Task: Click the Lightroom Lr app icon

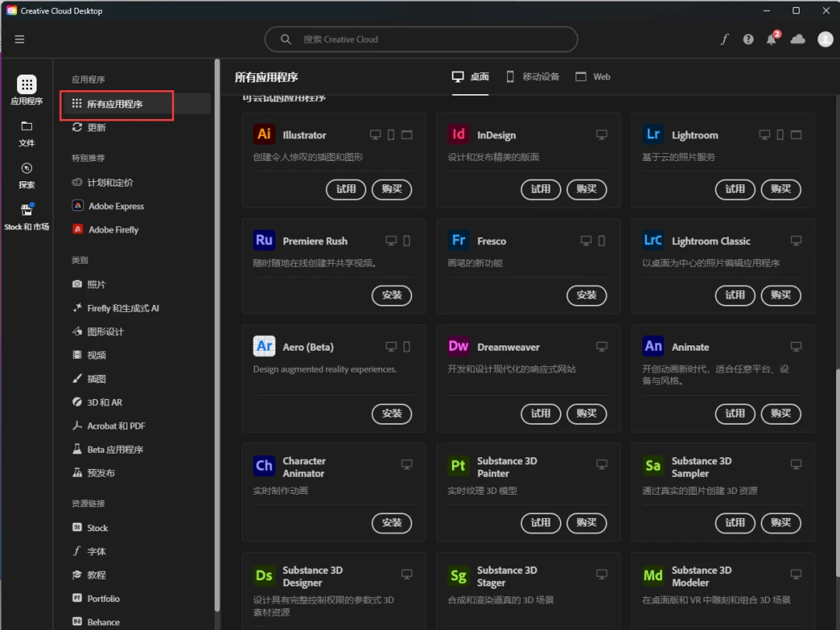Action: click(x=653, y=134)
